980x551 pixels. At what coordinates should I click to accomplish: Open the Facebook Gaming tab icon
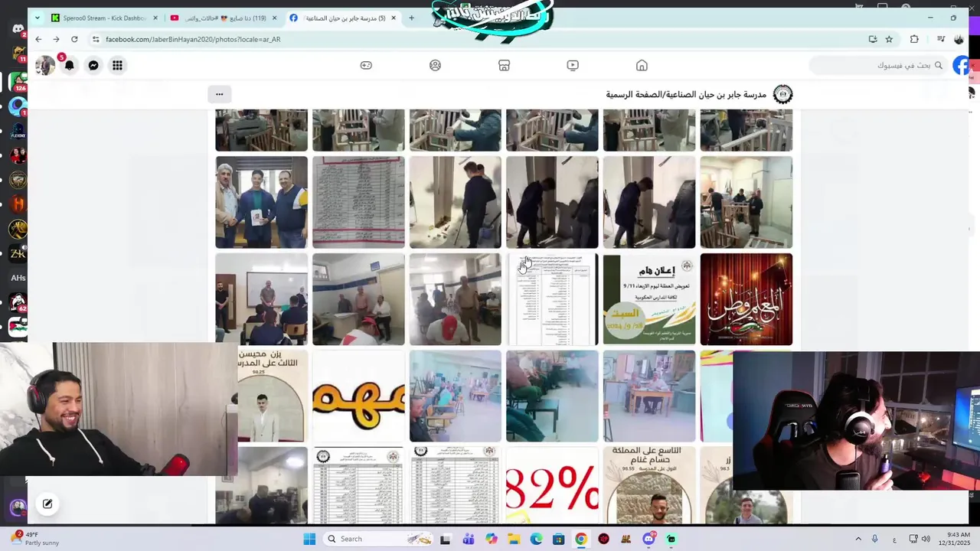pos(366,66)
